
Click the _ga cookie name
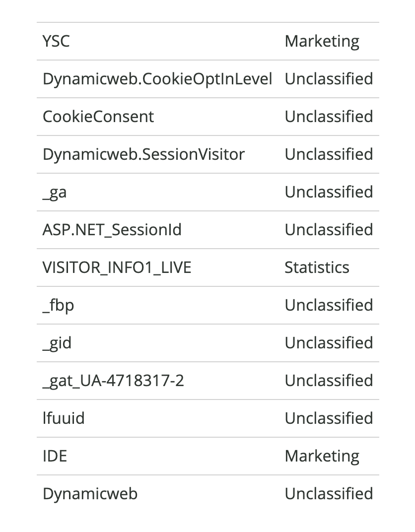click(54, 193)
